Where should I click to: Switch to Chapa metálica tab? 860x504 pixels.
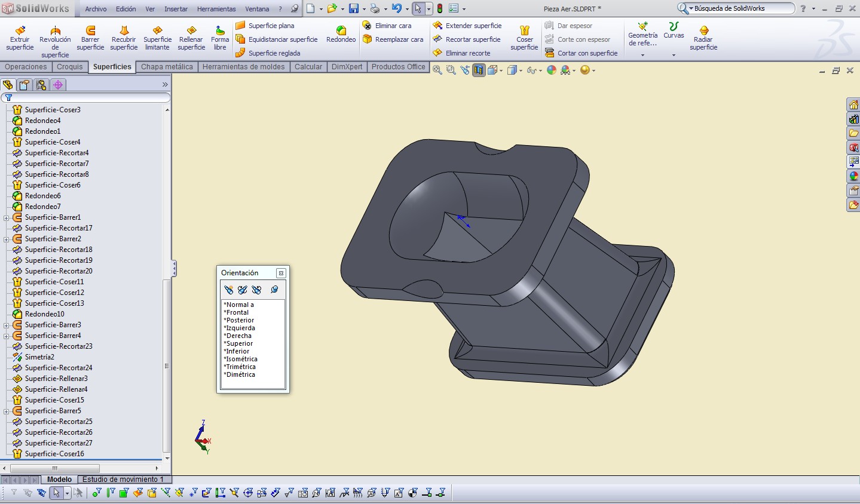tap(167, 67)
